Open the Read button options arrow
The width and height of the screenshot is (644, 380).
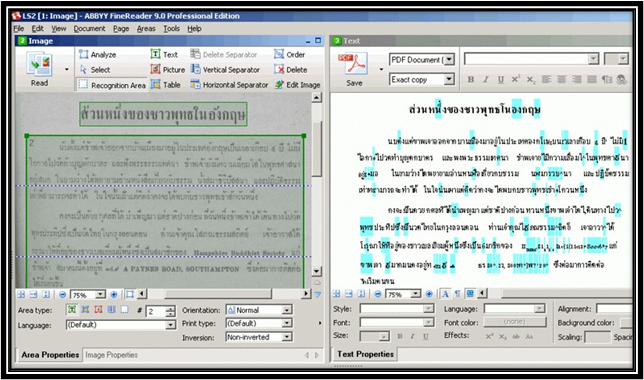[x=67, y=69]
